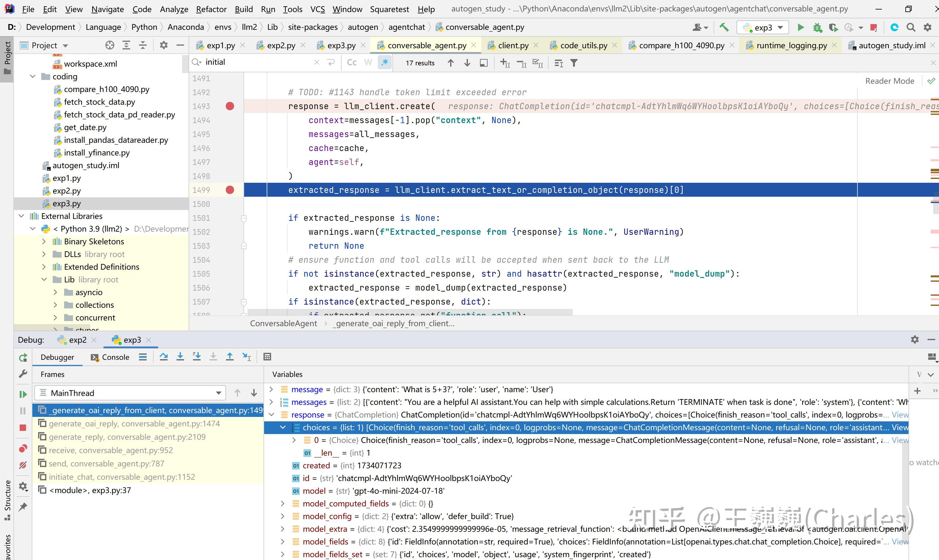Image resolution: width=939 pixels, height=560 pixels.
Task: Remove breakpoint at line 1493
Action: coord(230,106)
